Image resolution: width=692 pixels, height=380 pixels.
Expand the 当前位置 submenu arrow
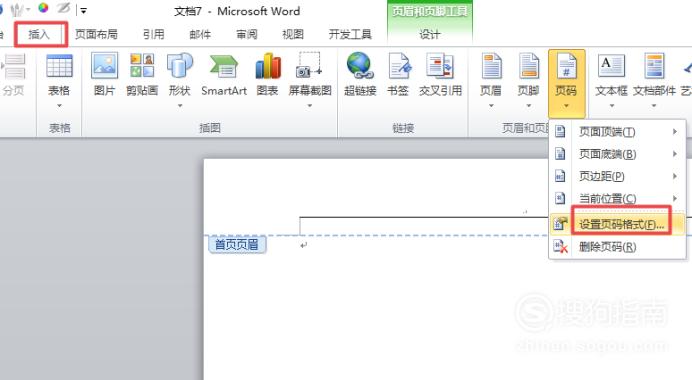click(x=675, y=198)
